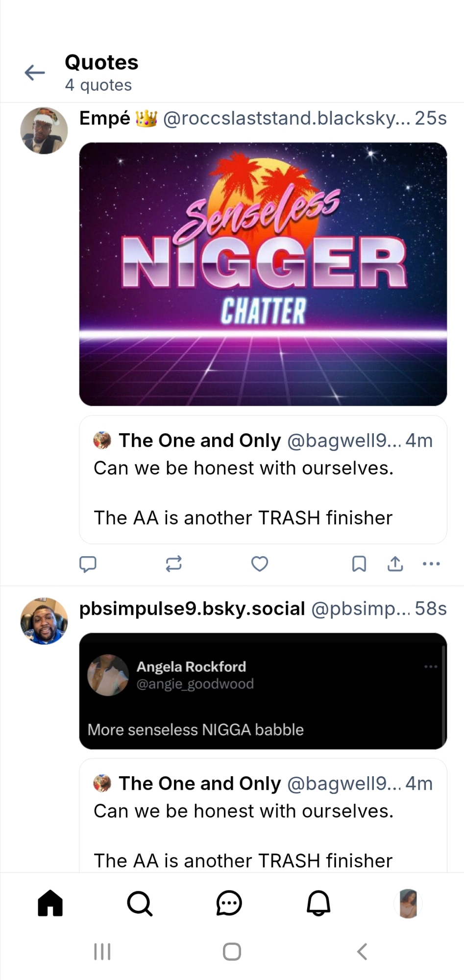The height and width of the screenshot is (980, 464).
Task: Open the Android recent apps button
Action: pos(102,952)
